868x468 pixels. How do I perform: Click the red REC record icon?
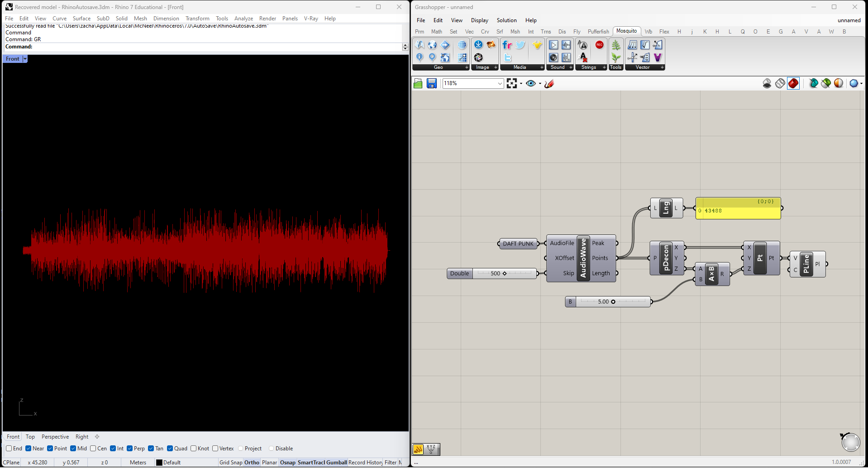(599, 45)
